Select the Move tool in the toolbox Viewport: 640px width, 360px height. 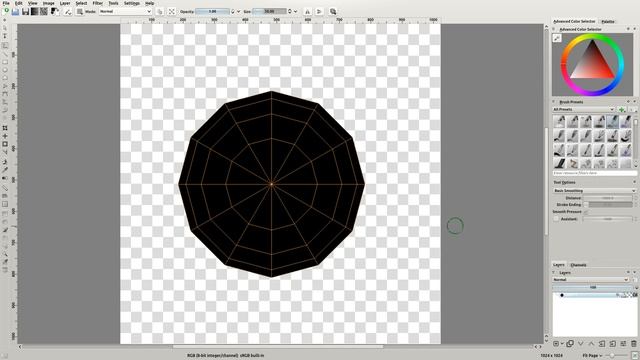pyautogui.click(x=5, y=136)
